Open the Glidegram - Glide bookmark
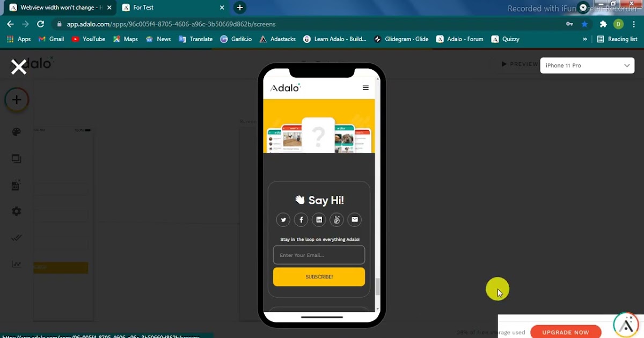This screenshot has height=338, width=644. [401, 39]
